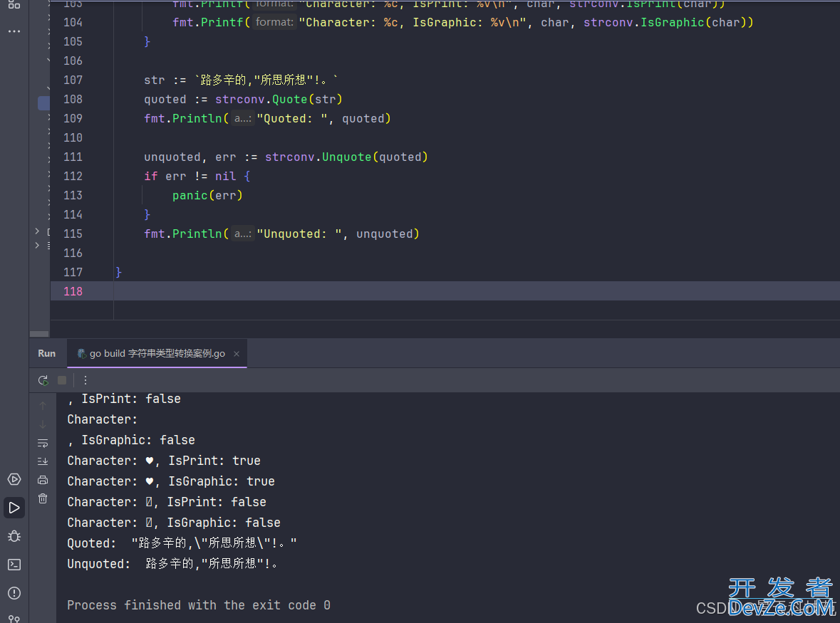
Task: Click the 'a...:' hint on line 109
Action: pyautogui.click(x=243, y=118)
